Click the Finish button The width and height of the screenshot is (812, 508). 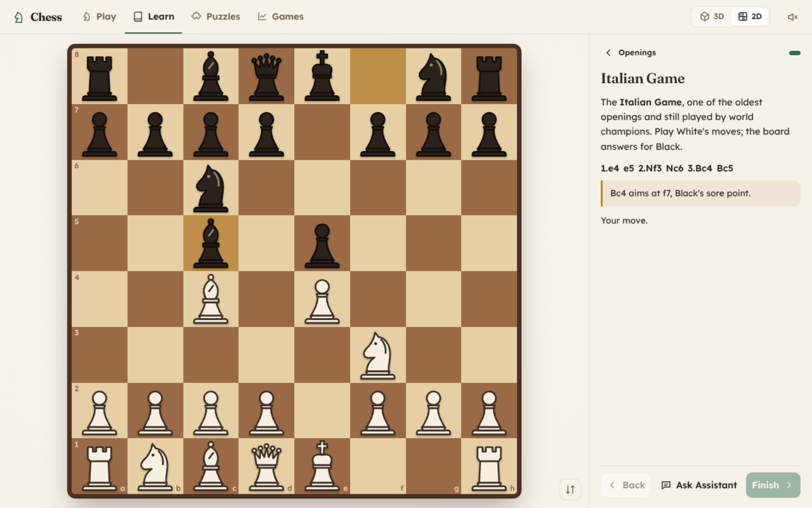(x=773, y=485)
